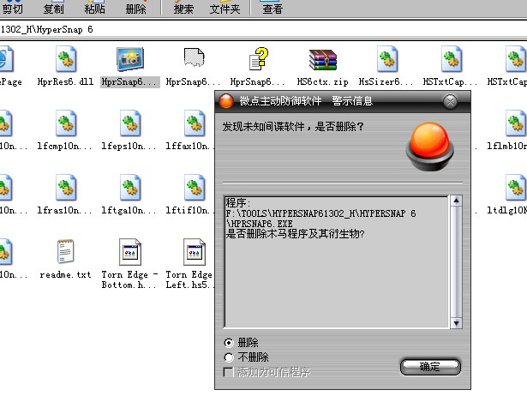Screen dimensions: 527x420
Task: Click the scroll-up arrow in the details box
Action: [x=456, y=201]
